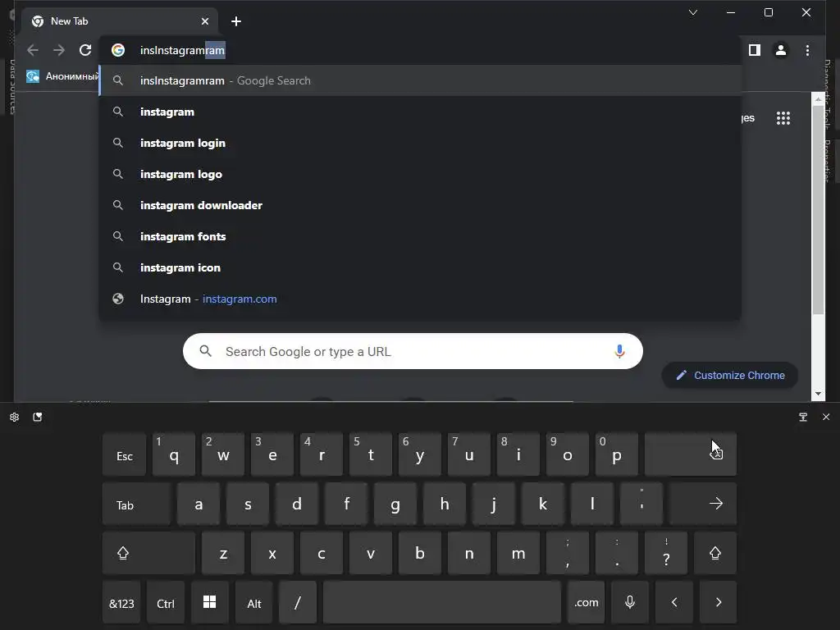
Task: Open the profile avatar icon
Action: 781,50
